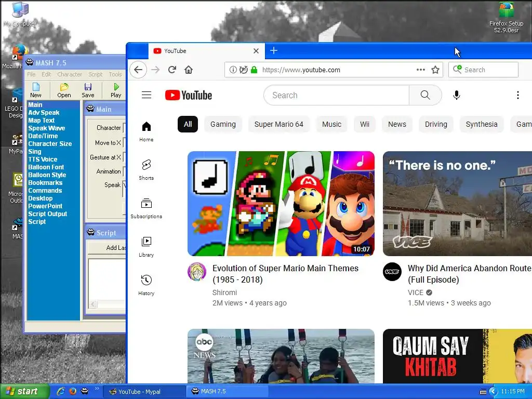Open page actions three-dot menu in address bar
Image resolution: width=532 pixels, height=399 pixels.
421,70
